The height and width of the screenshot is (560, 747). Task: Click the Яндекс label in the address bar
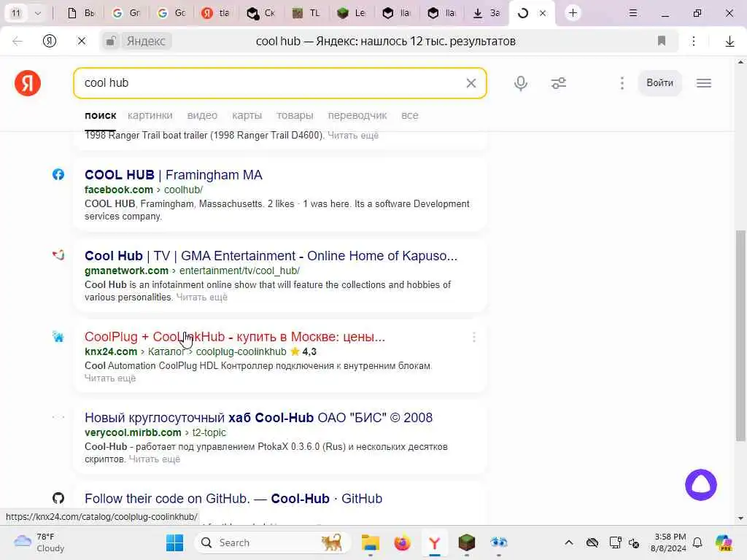[146, 41]
